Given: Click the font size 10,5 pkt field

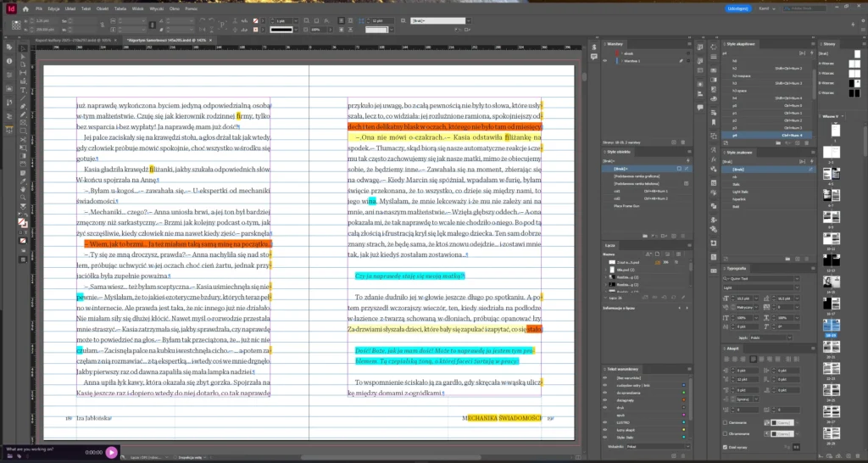Looking at the screenshot, I should (x=743, y=298).
